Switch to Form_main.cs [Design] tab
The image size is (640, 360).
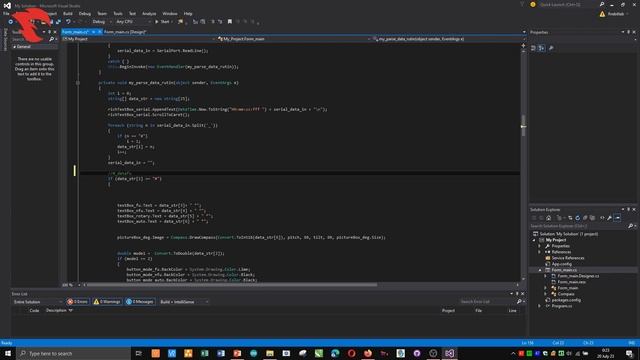click(x=124, y=32)
